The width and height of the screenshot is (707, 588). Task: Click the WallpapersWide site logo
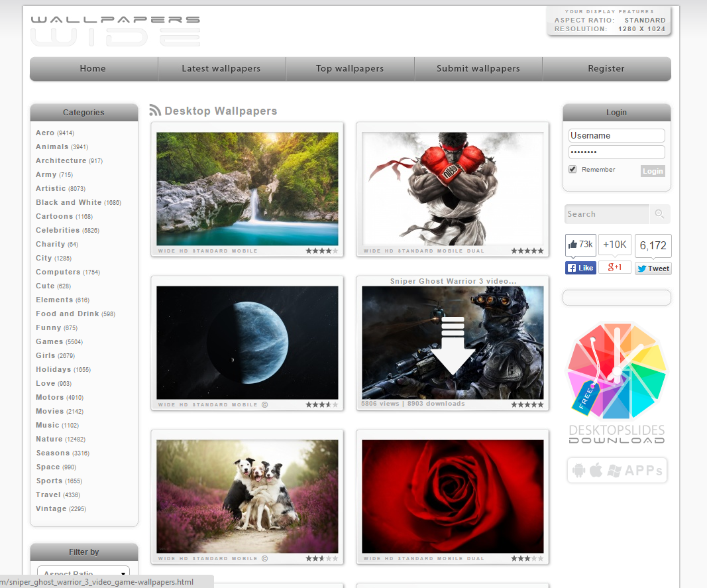(x=115, y=31)
